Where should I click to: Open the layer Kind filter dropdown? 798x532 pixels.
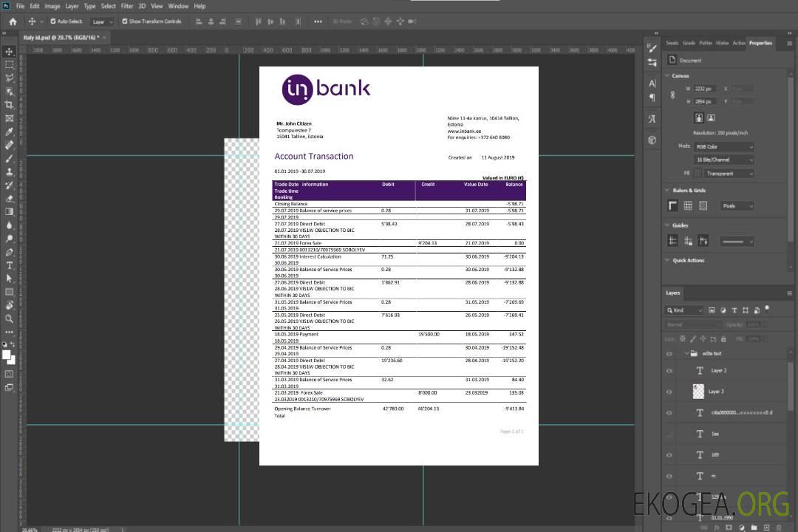[684, 310]
